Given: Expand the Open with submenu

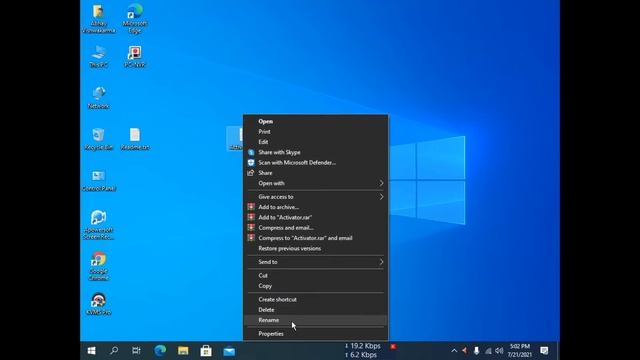Looking at the screenshot, I should tap(316, 183).
